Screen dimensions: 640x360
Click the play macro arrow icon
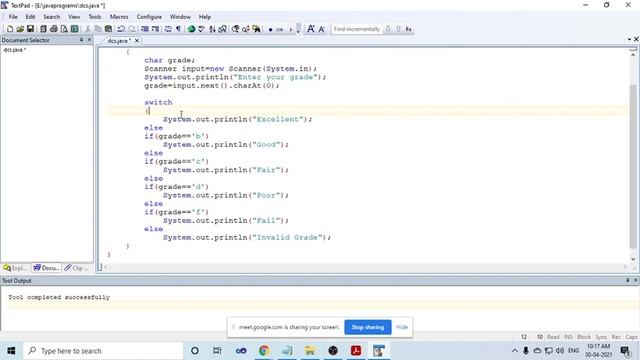(291, 29)
